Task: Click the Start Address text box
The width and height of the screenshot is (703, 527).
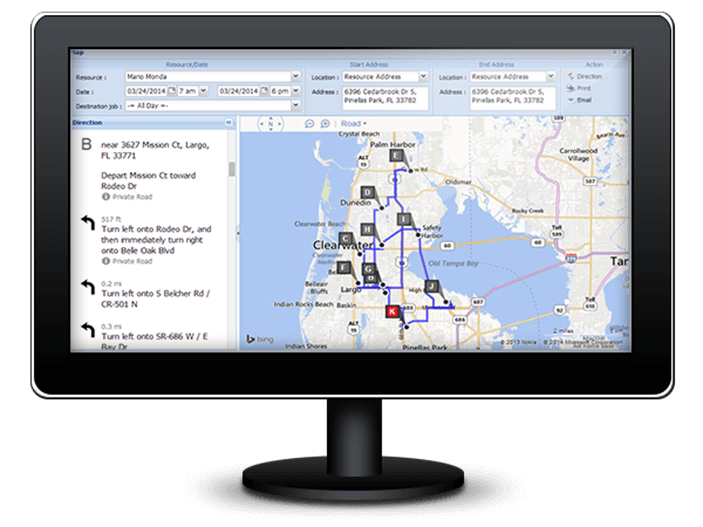Action: [385, 98]
